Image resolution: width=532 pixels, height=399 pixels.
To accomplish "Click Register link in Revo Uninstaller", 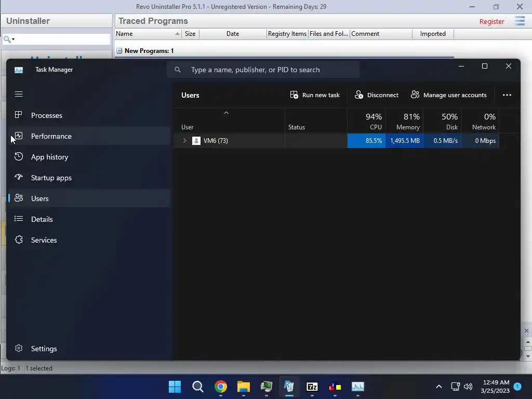I will tap(491, 21).
